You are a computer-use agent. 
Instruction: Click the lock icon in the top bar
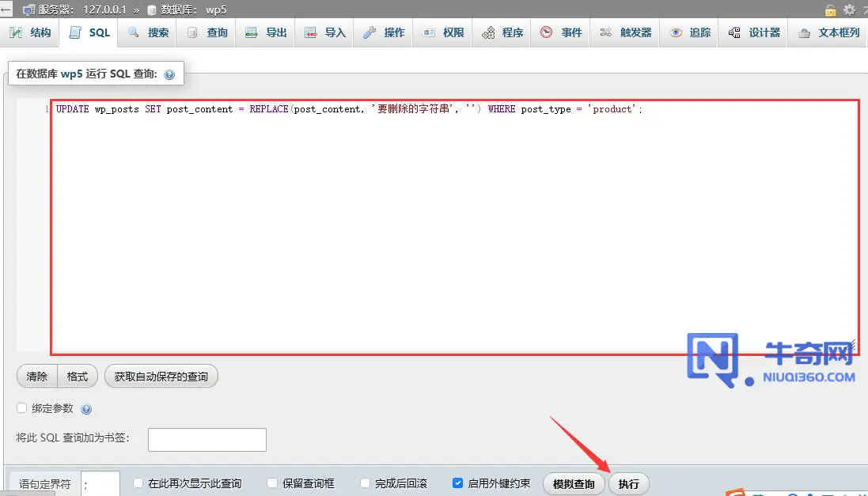tap(831, 9)
